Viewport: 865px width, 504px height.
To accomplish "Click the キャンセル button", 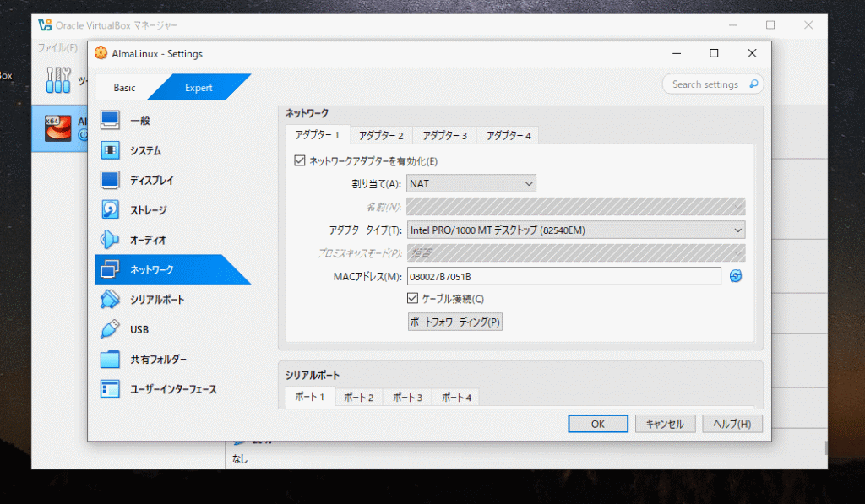I will [x=665, y=424].
